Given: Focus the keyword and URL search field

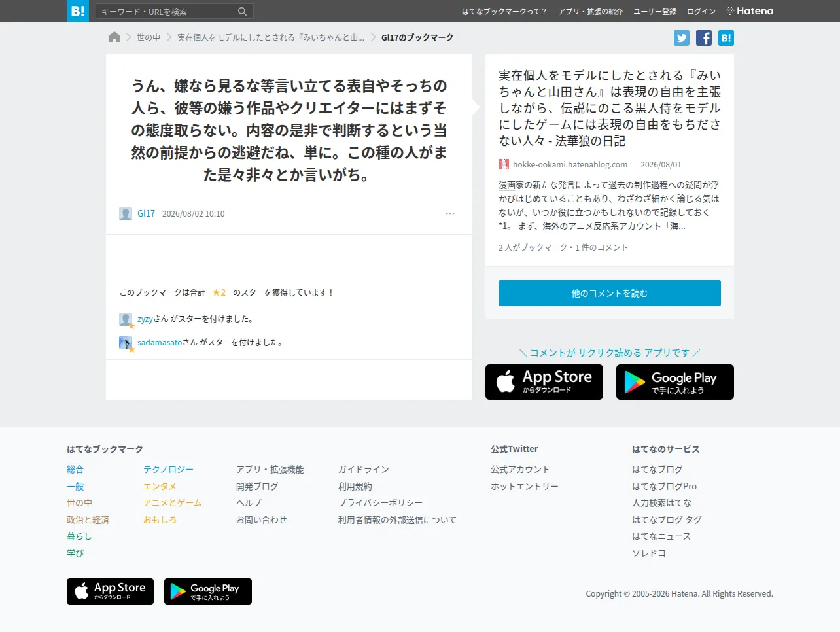Looking at the screenshot, I should [167, 12].
